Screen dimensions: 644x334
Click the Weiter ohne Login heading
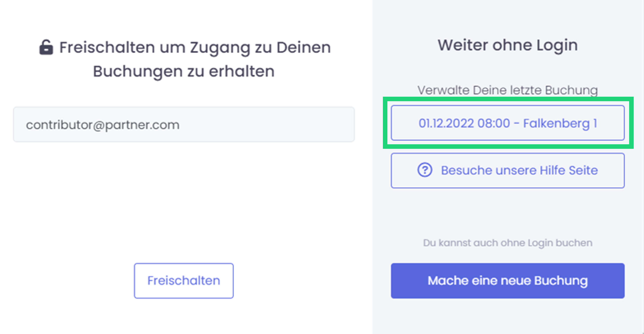507,45
